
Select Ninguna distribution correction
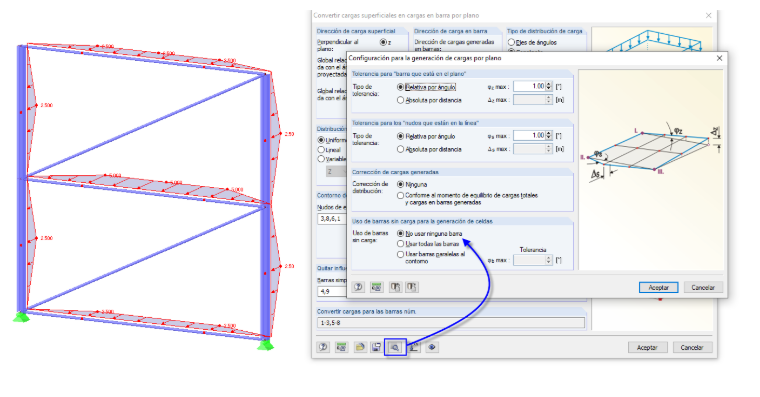tap(400, 184)
